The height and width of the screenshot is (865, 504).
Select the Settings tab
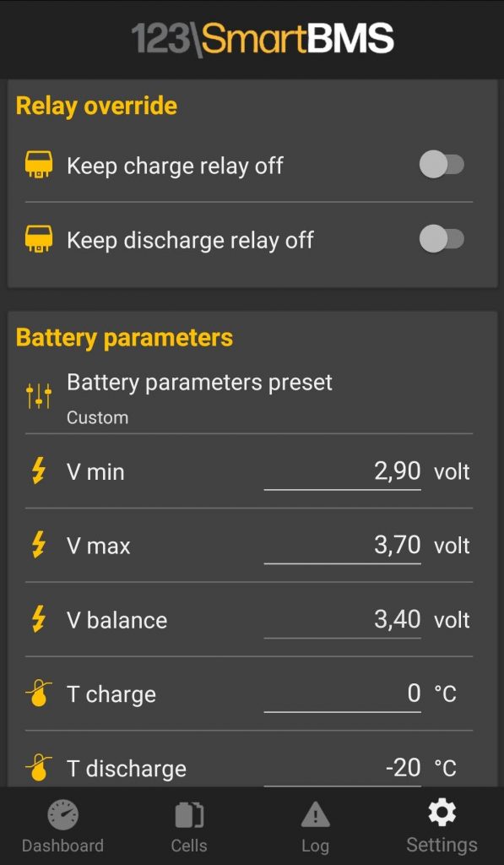click(x=442, y=826)
